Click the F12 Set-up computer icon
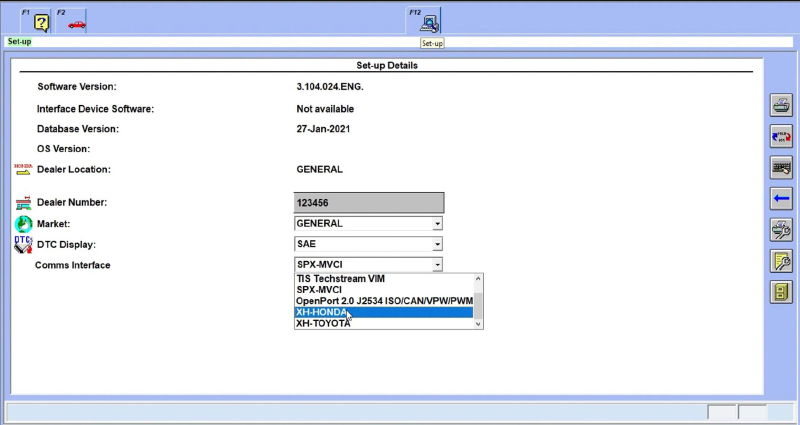The image size is (800, 425). click(430, 22)
